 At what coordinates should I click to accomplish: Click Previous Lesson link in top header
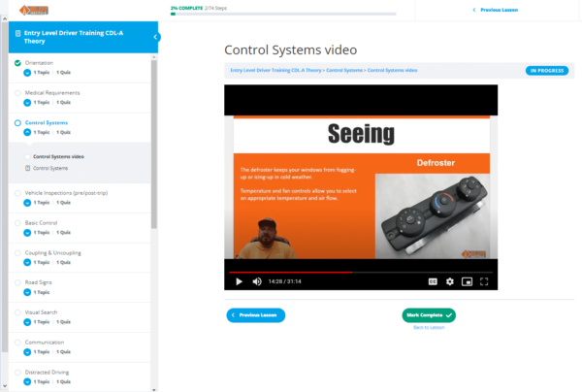pyautogui.click(x=496, y=10)
